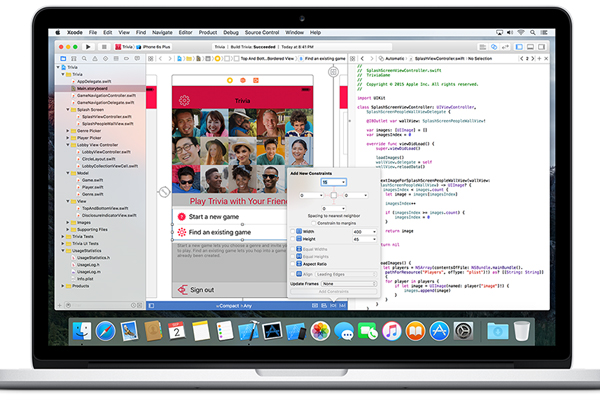Open the Project navigator folder icon
Screen dimensions: 600x400
click(x=63, y=59)
